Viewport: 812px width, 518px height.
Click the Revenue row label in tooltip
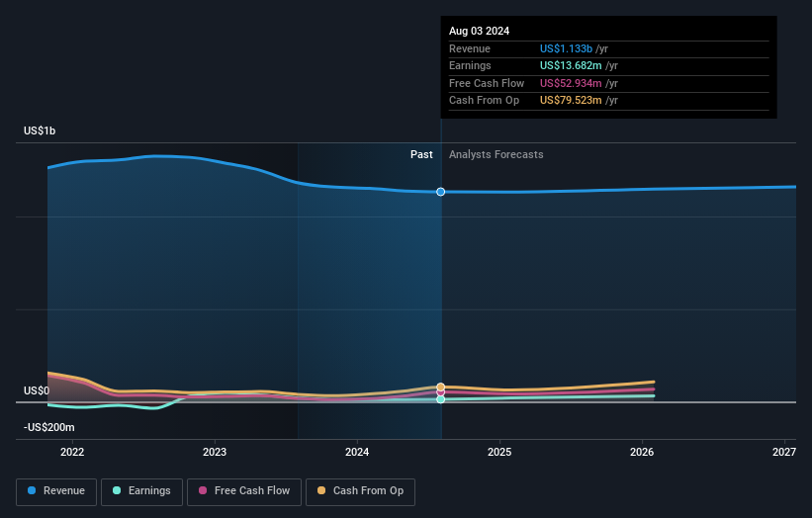469,48
